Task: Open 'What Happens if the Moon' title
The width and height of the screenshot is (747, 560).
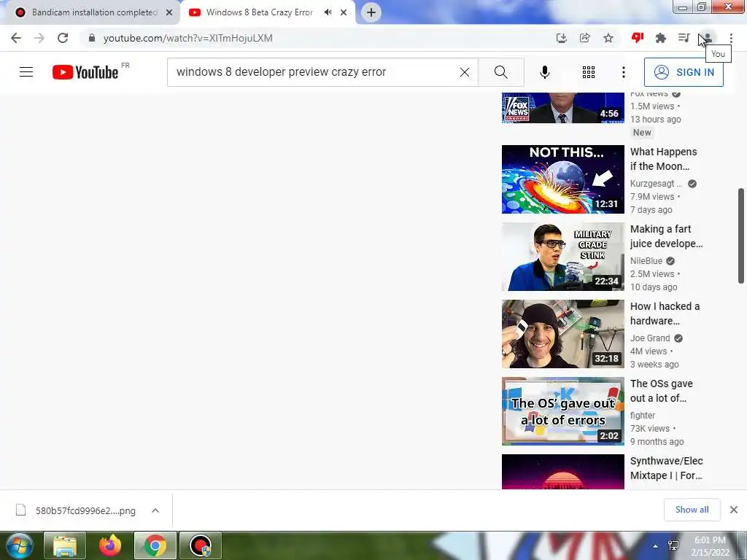Action: [664, 159]
